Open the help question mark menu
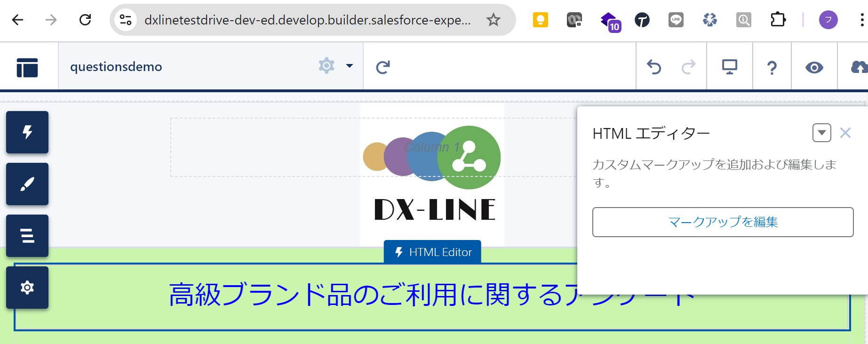The image size is (868, 344). click(772, 67)
